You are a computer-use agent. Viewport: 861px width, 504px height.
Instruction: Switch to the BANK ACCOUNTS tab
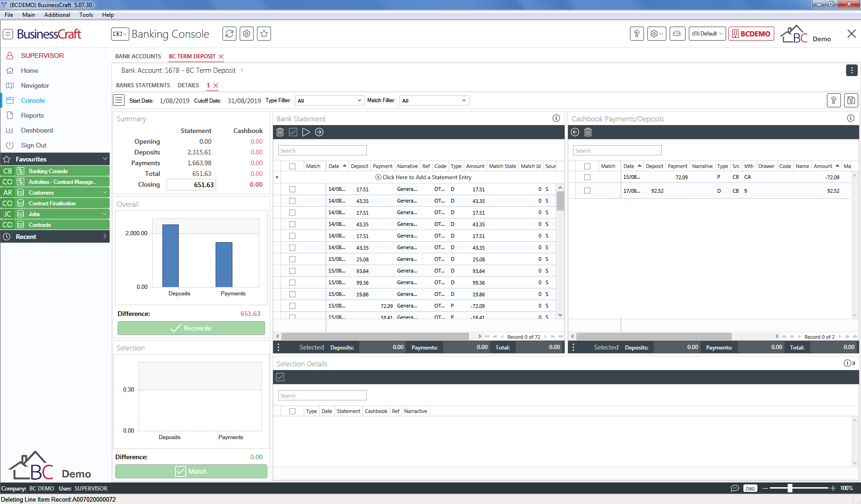[138, 56]
